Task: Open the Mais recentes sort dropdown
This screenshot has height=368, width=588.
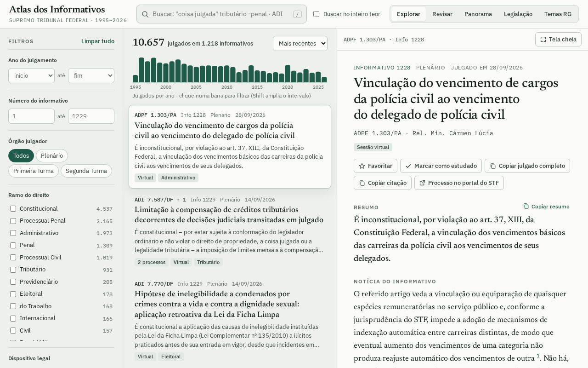Action: (x=300, y=43)
